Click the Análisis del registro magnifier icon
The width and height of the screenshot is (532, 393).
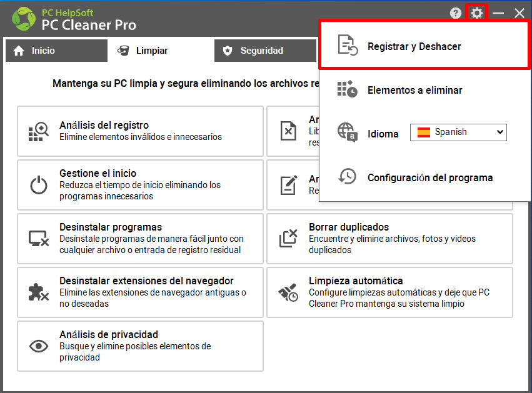pyautogui.click(x=38, y=132)
